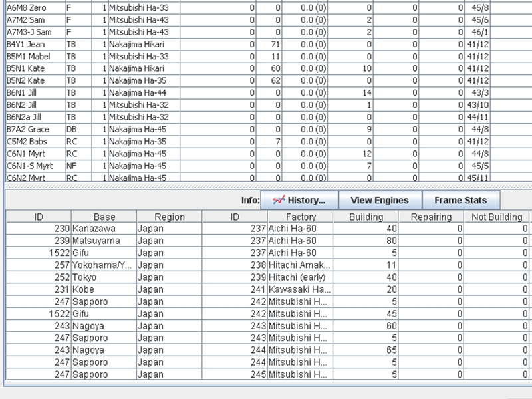Select the Matsuyama base row

coord(268,241)
